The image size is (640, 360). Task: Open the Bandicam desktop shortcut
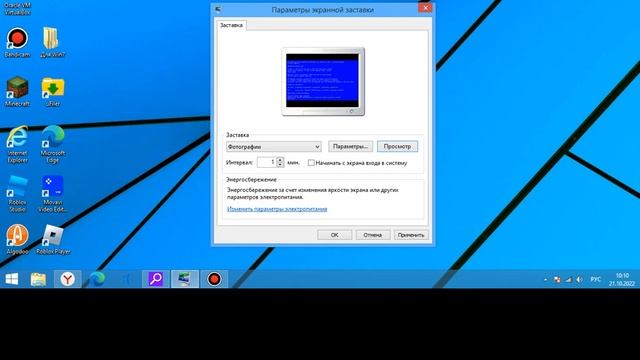(17, 42)
